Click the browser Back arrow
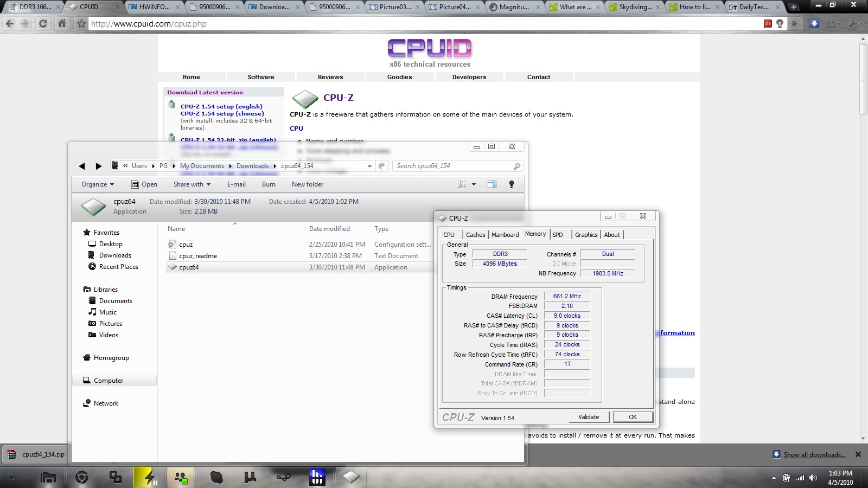The image size is (868, 488). click(x=9, y=24)
